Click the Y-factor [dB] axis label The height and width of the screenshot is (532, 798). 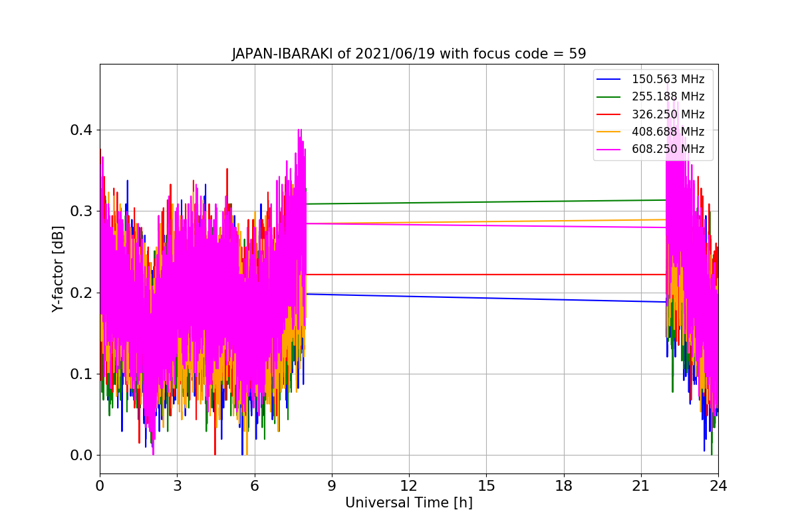coord(59,269)
